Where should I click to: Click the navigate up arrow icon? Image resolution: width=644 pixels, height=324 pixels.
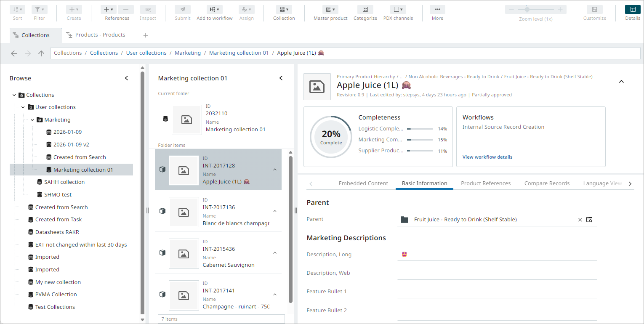(41, 53)
